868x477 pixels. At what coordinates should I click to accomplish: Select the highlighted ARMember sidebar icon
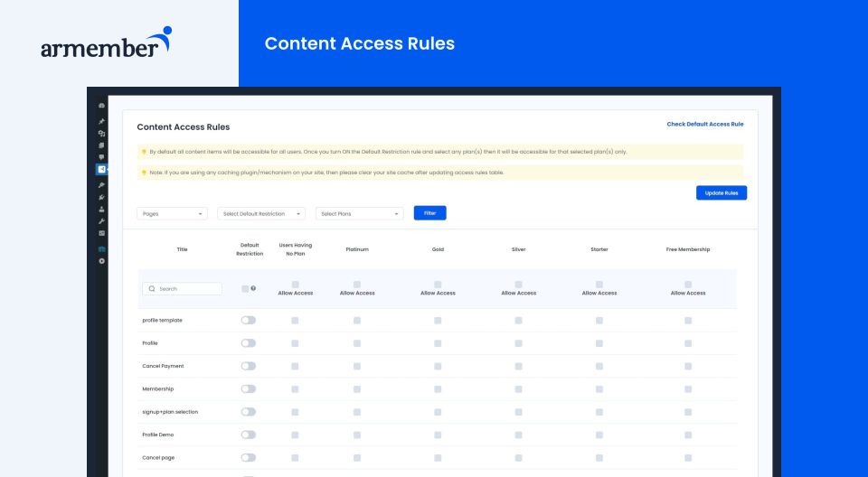[102, 169]
